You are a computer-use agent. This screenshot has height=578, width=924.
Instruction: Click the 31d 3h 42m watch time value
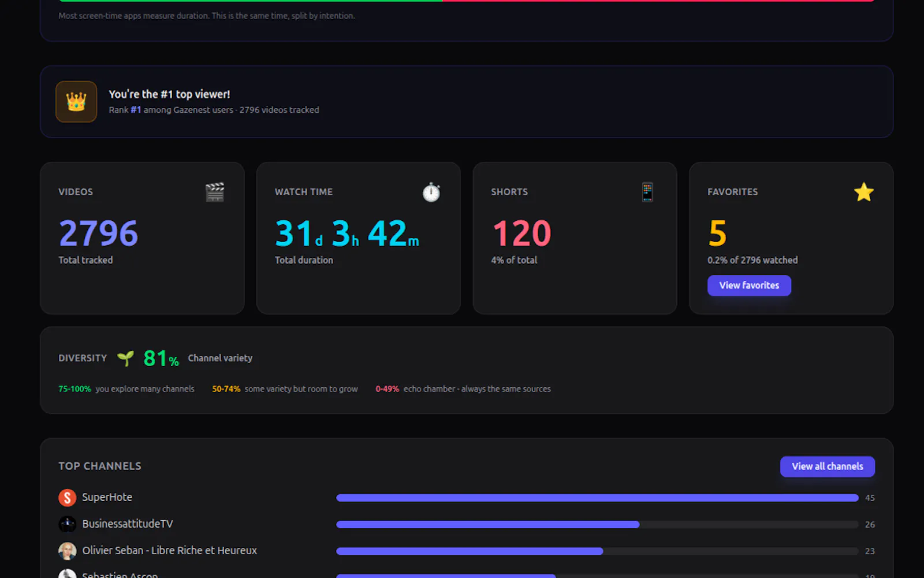click(347, 234)
